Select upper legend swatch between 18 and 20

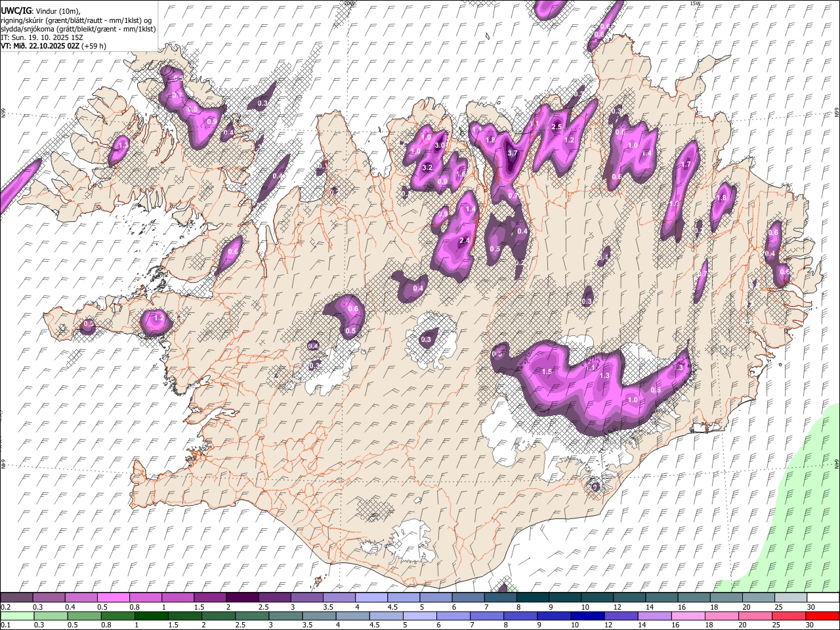coord(726,597)
